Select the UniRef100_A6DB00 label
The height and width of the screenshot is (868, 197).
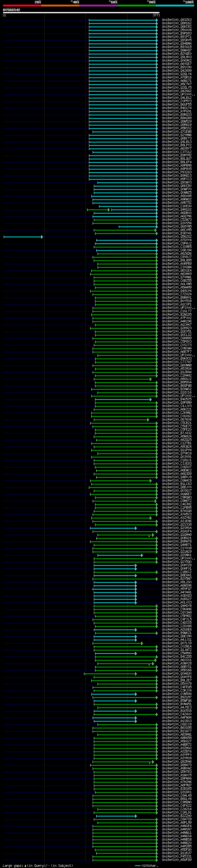[x=177, y=213]
